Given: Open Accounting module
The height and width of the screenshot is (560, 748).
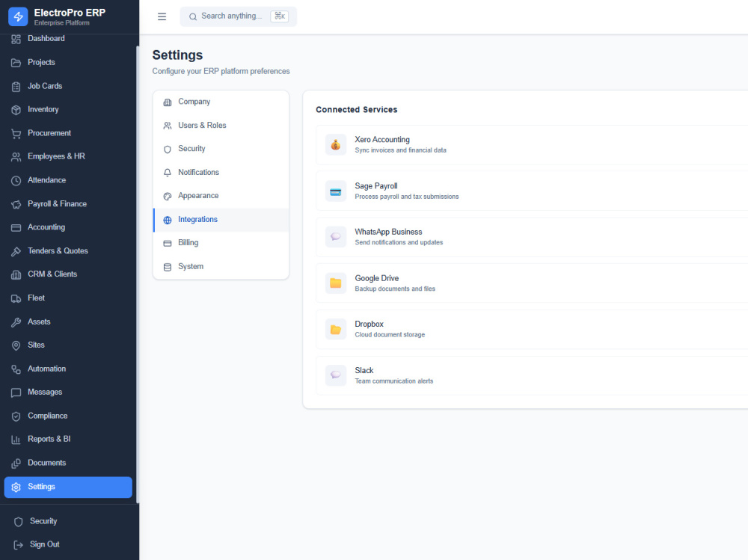Looking at the screenshot, I should (x=68, y=227).
